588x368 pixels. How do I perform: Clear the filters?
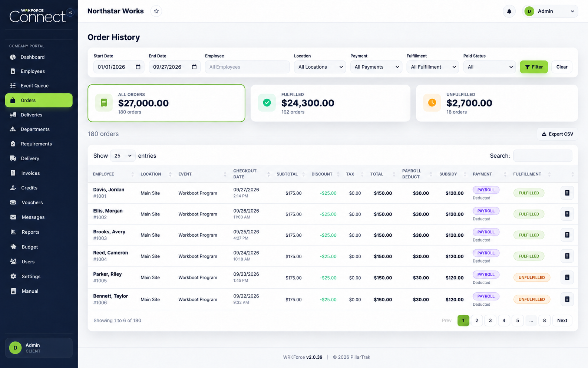(562, 67)
